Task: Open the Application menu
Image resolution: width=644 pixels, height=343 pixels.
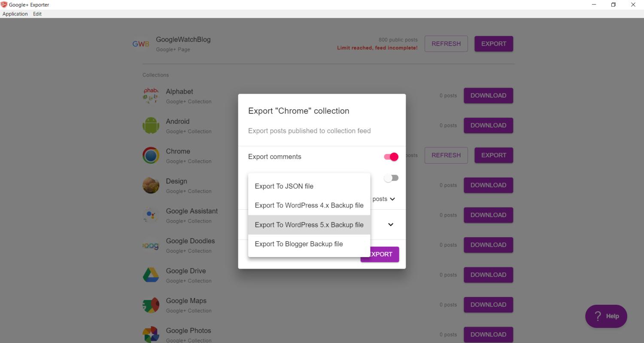Action: (15, 14)
